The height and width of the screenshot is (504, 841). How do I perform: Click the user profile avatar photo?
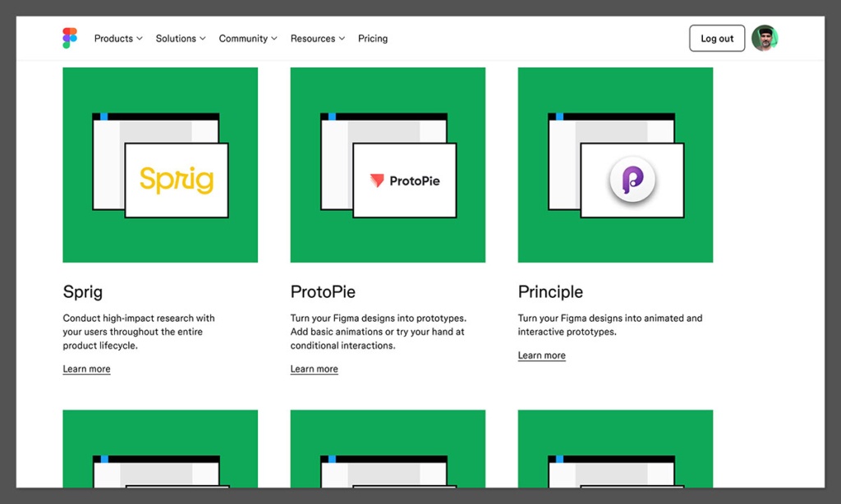[765, 38]
